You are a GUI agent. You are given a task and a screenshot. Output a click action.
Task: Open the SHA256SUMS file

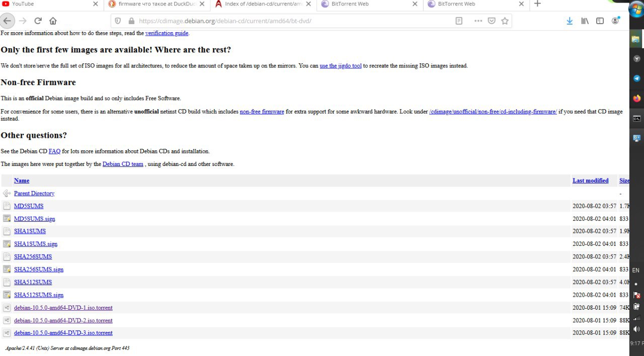33,257
